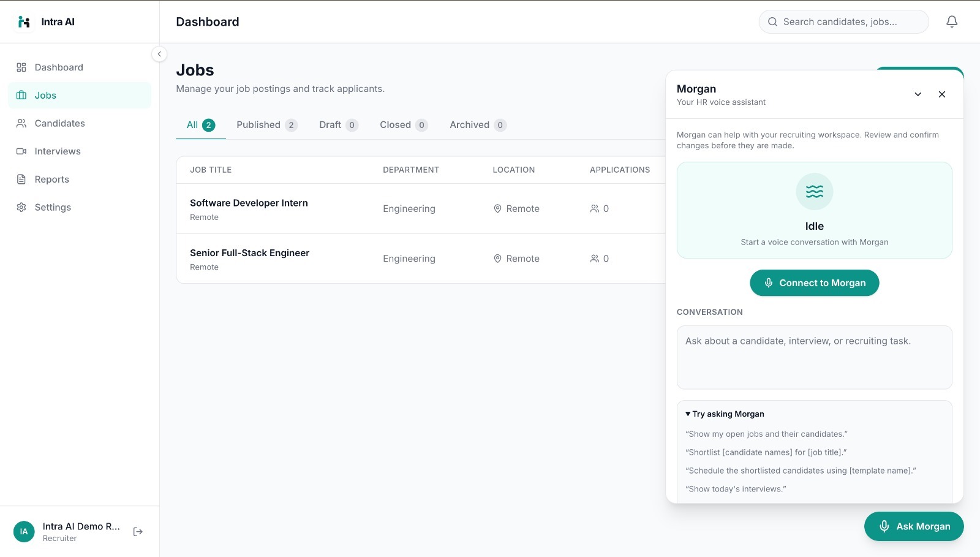Viewport: 980px width, 557px height.
Task: Click the logout icon beside the user name
Action: pyautogui.click(x=138, y=532)
